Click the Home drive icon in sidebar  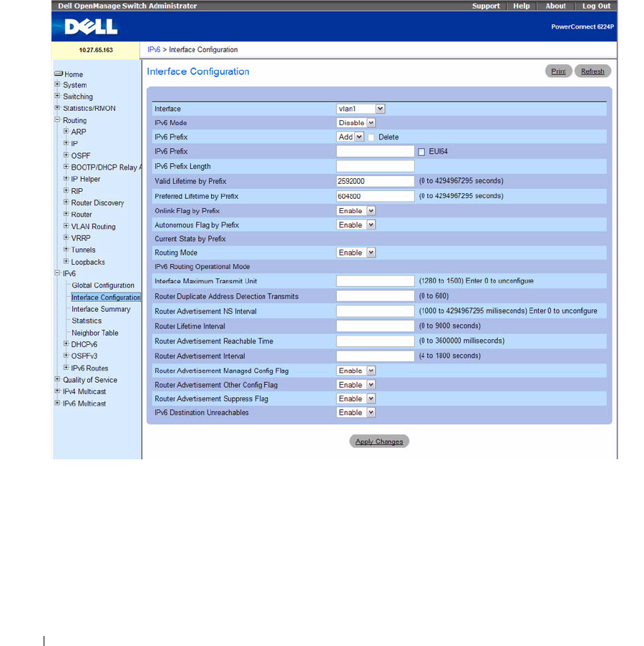(x=59, y=74)
